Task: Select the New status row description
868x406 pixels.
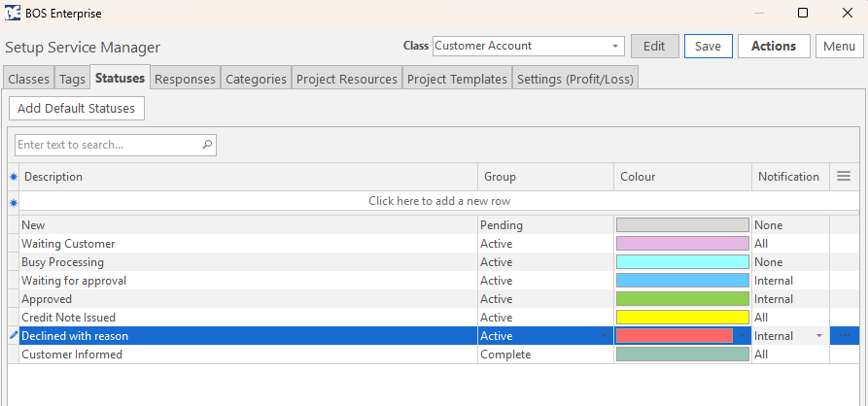Action: 249,225
